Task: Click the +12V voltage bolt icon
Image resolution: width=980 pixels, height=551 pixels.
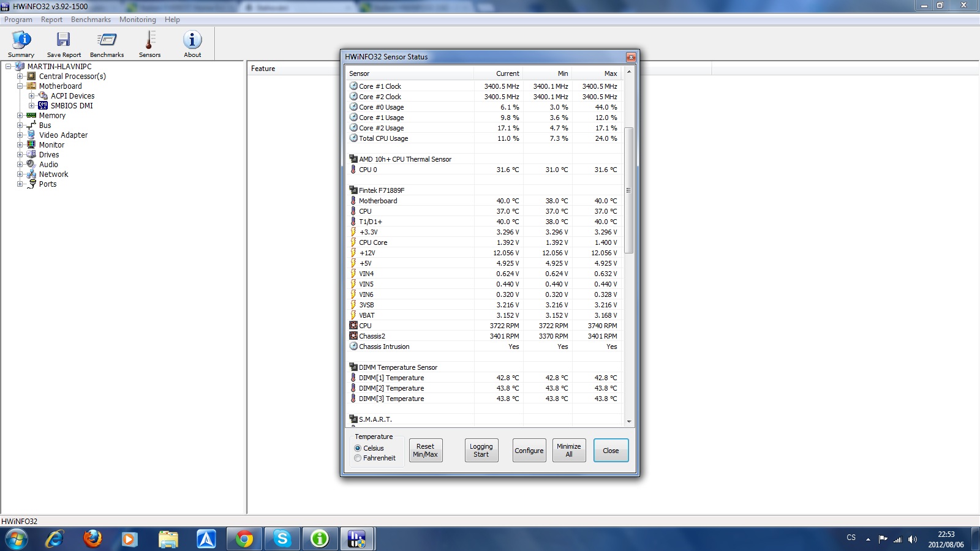Action: pyautogui.click(x=353, y=253)
